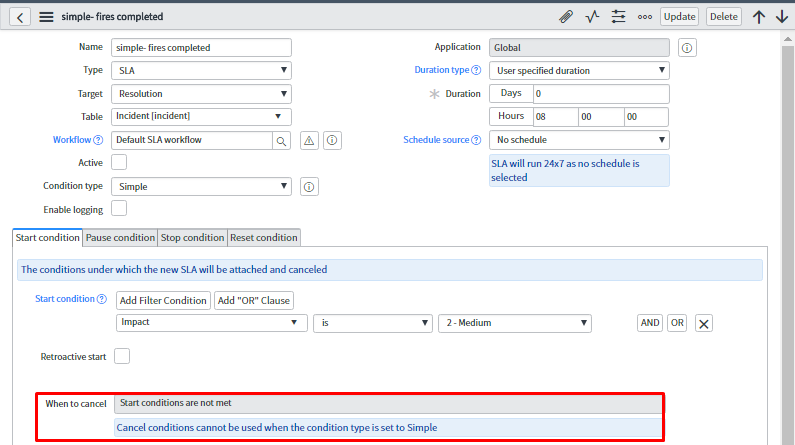This screenshot has height=445, width=795.
Task: Switch to the Stop condition tab
Action: click(192, 238)
